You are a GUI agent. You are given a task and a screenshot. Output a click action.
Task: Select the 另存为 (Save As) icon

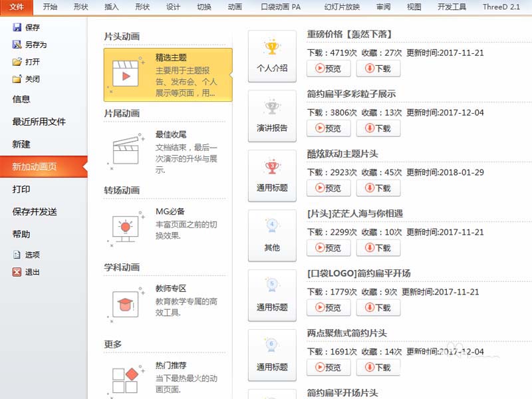(x=18, y=45)
